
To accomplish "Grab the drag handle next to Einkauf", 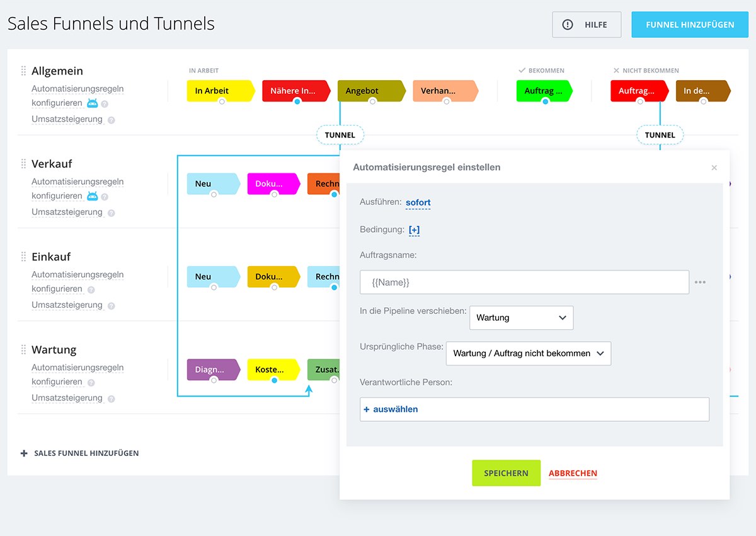I will pos(24,257).
